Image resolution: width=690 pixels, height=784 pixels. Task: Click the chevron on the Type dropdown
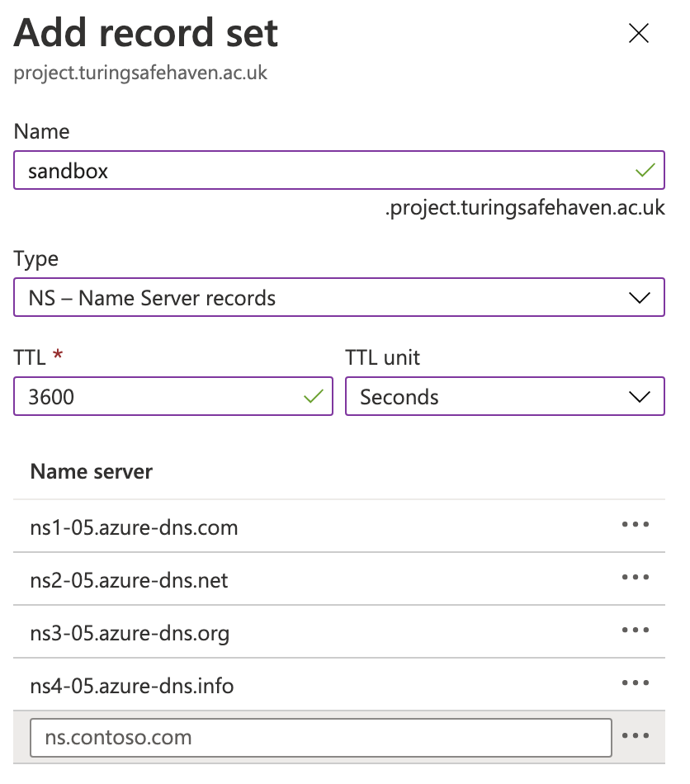[640, 298]
